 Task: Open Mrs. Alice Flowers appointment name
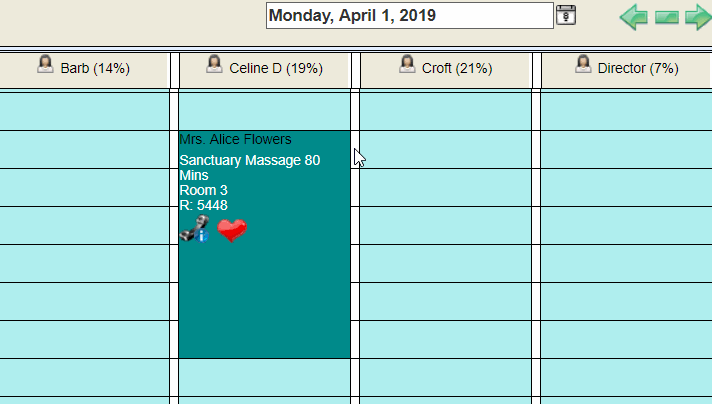(x=236, y=139)
